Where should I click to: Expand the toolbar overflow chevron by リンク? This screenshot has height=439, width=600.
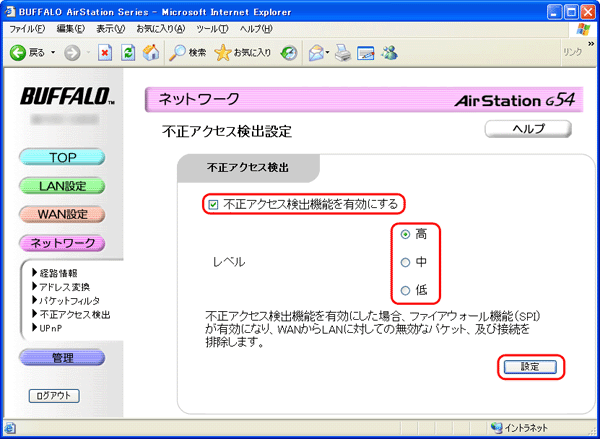(591, 44)
